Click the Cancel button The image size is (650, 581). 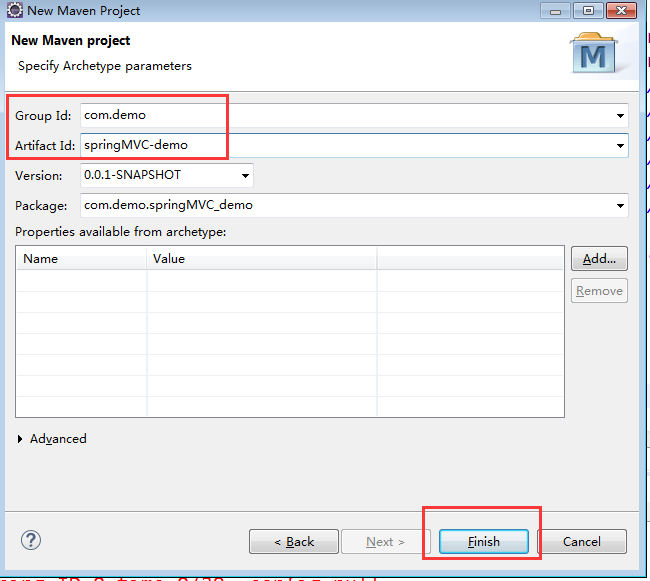(582, 541)
